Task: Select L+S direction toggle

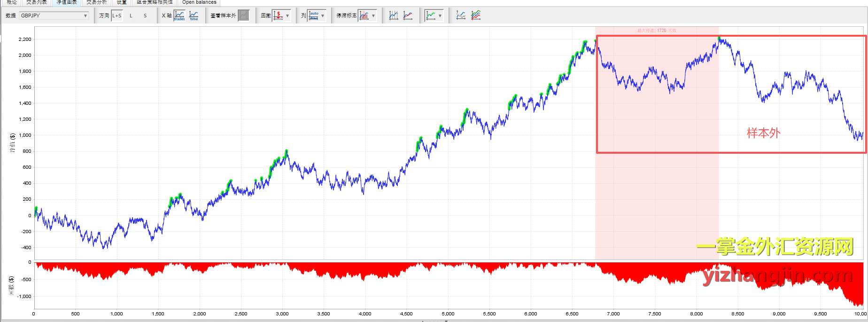Action: (117, 16)
